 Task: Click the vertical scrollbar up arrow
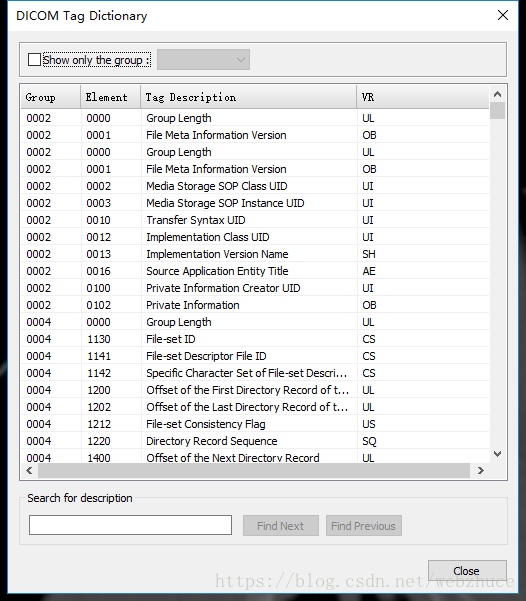[497, 94]
